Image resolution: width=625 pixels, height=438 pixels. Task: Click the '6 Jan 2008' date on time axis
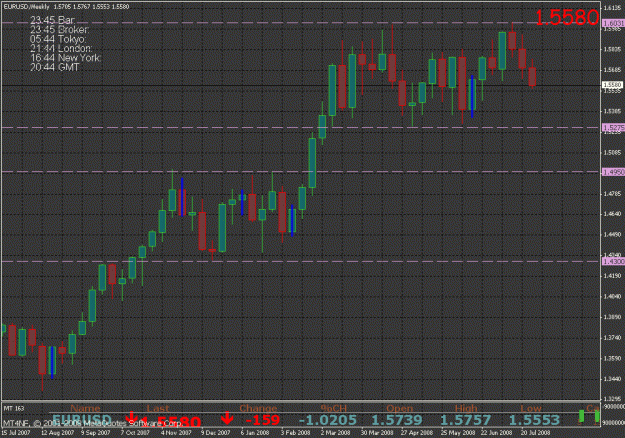pyautogui.click(x=256, y=433)
